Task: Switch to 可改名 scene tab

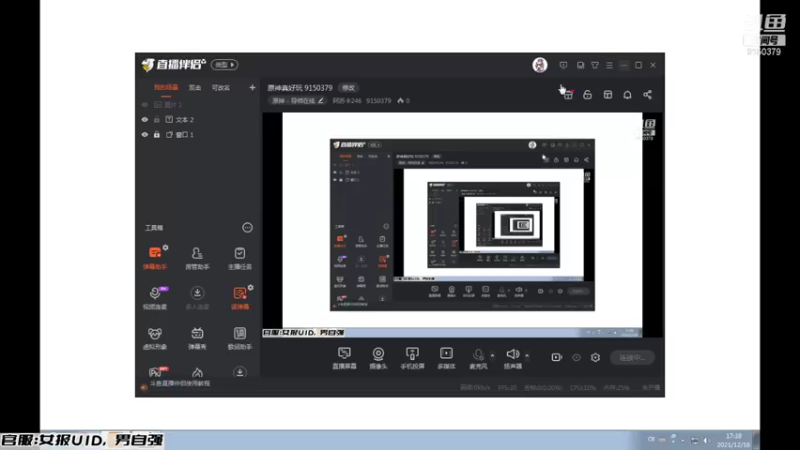Action: (x=220, y=88)
